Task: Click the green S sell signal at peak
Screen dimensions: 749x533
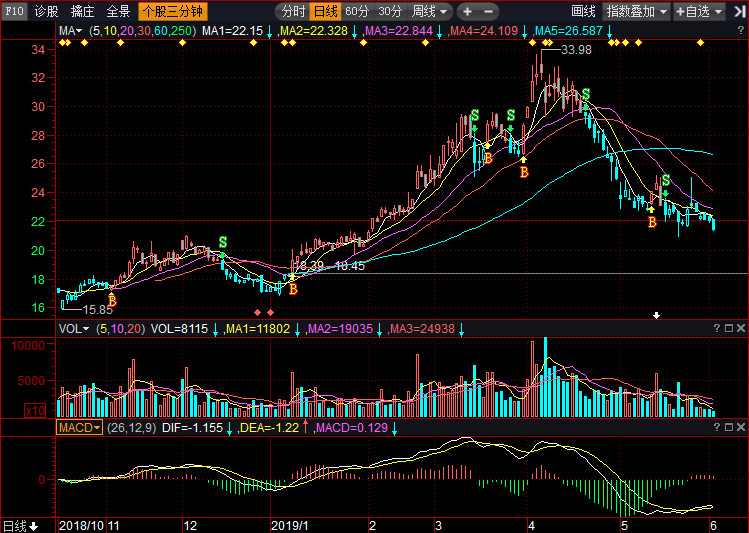Action: click(585, 95)
